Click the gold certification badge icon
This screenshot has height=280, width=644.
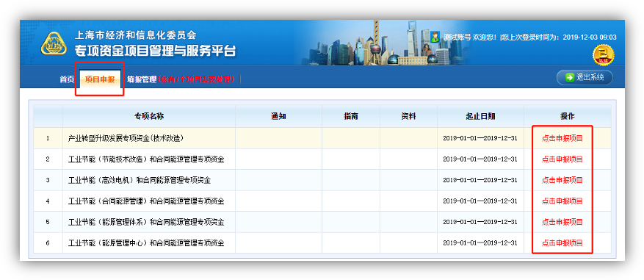click(x=604, y=55)
